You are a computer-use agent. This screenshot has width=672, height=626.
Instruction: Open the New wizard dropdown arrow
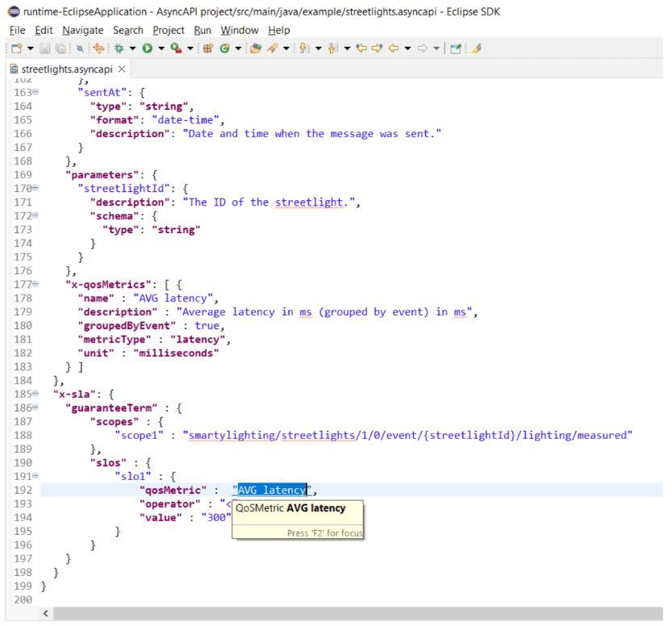(x=31, y=48)
